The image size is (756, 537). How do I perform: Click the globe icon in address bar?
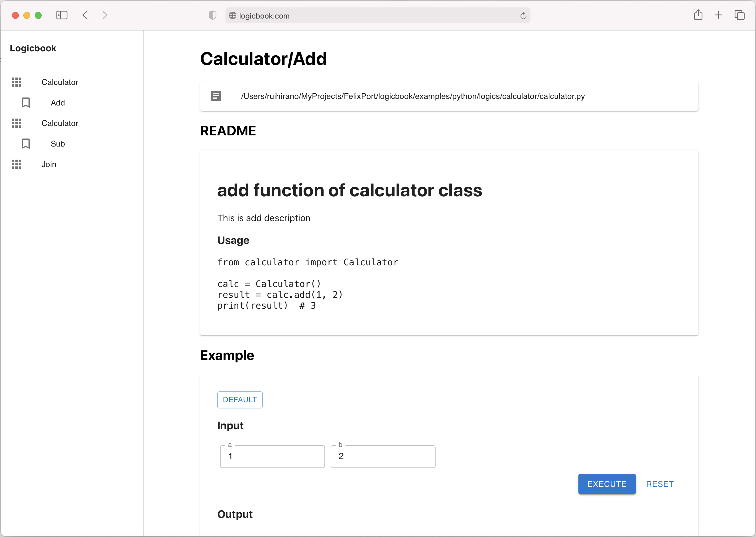tap(233, 16)
